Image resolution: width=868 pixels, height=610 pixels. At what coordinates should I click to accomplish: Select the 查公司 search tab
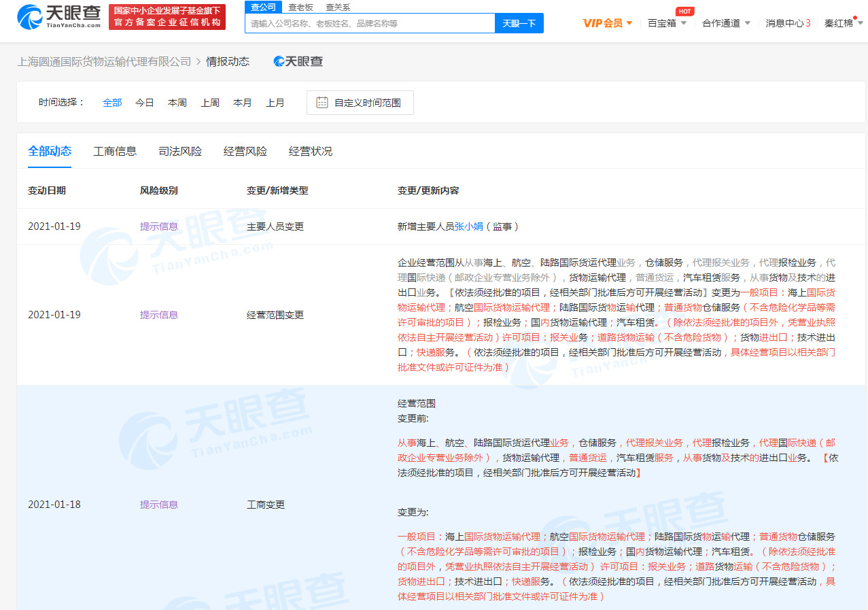click(x=263, y=7)
